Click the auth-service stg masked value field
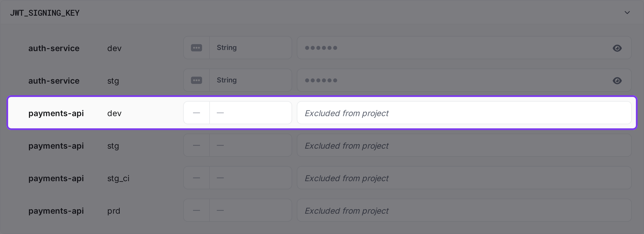 464,80
